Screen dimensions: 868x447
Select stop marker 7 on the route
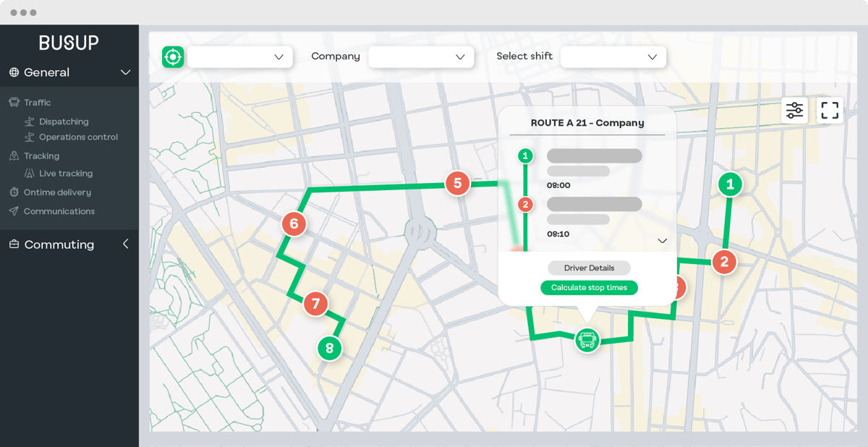pyautogui.click(x=315, y=304)
